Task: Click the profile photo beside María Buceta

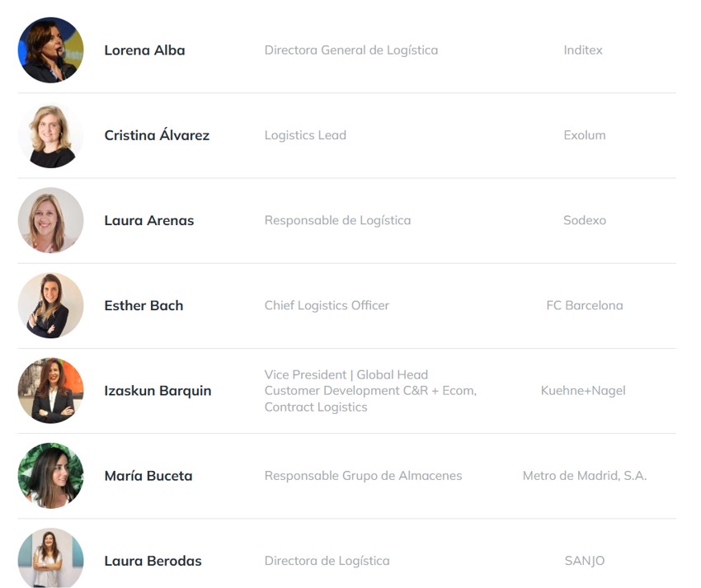Action: 50,475
